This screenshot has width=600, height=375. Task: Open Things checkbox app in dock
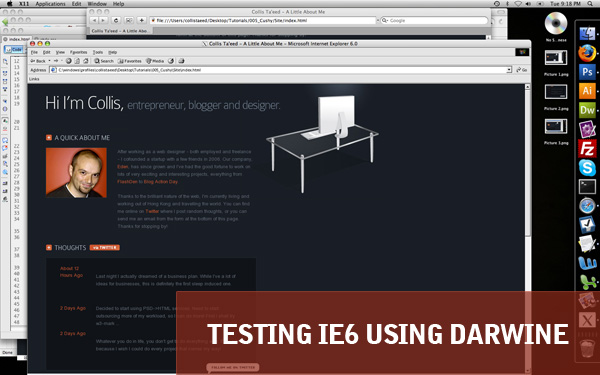coord(587,225)
